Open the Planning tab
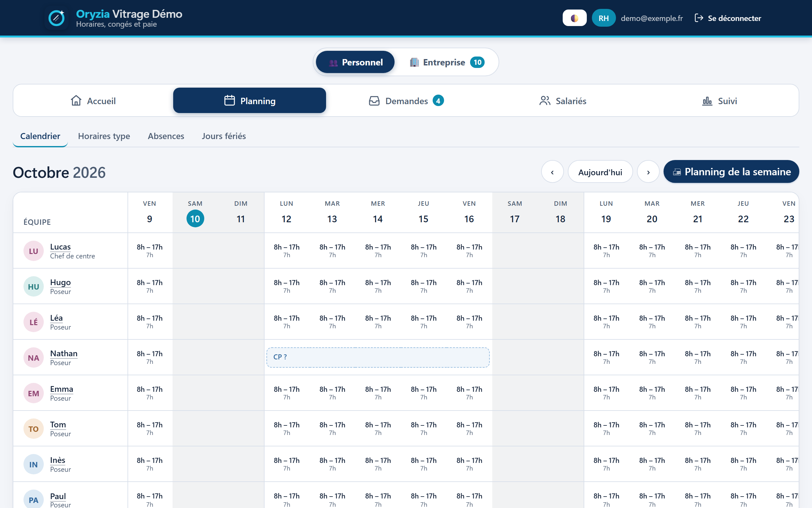Screen dimensions: 812x508 (249, 101)
